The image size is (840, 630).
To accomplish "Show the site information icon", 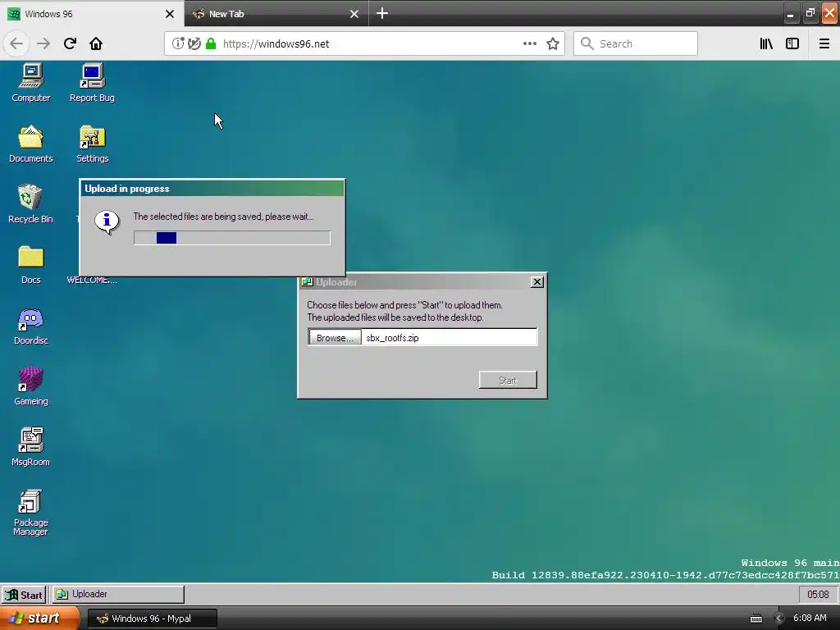I will 178,43.
